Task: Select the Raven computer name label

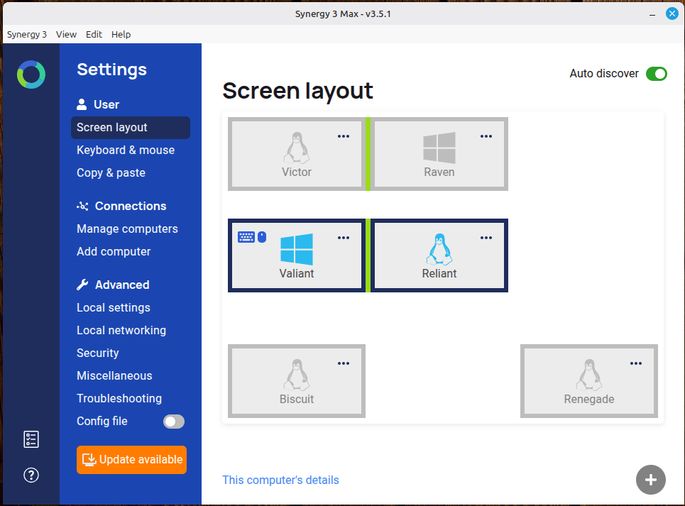Action: point(439,172)
